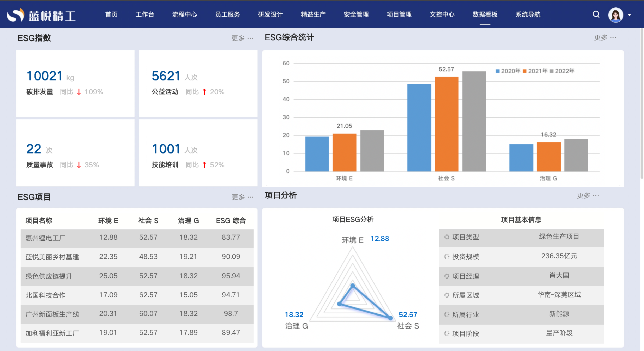Click the orange 环境 E bar labeled 21.05
The height and width of the screenshot is (351, 644).
[x=344, y=152]
